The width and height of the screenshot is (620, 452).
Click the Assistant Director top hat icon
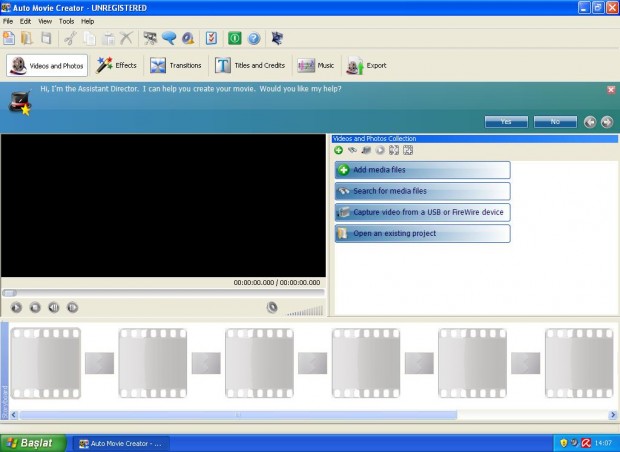click(20, 104)
